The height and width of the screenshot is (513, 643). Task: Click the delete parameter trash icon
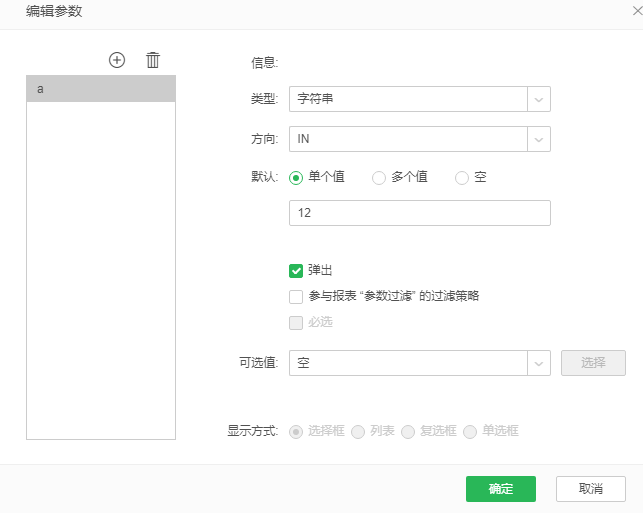tap(153, 60)
